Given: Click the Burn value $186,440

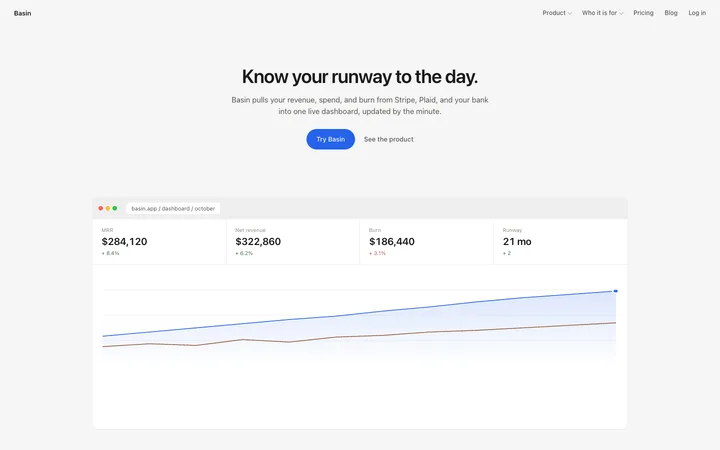Looking at the screenshot, I should pos(392,242).
